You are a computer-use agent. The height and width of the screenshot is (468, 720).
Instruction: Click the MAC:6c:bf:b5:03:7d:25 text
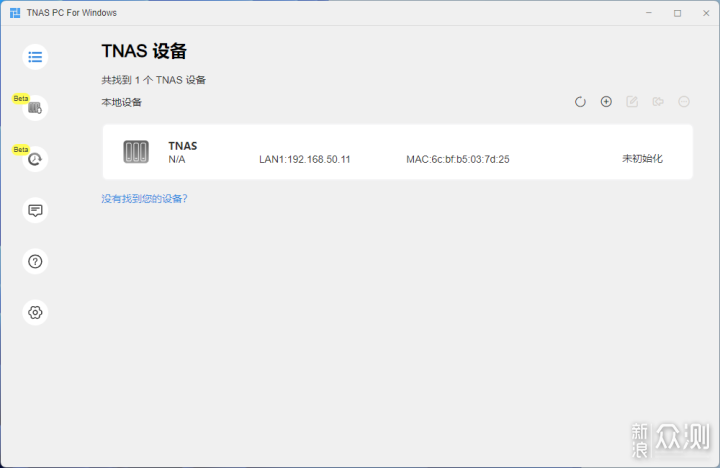(458, 159)
